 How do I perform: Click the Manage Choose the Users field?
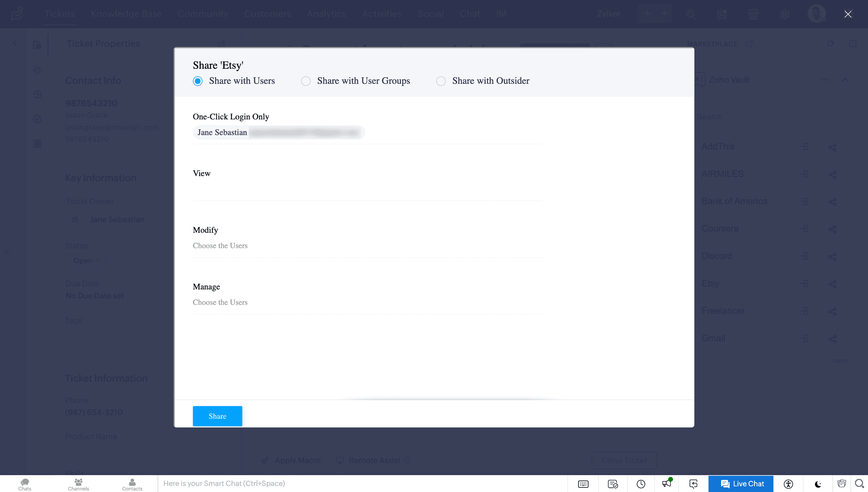point(367,302)
